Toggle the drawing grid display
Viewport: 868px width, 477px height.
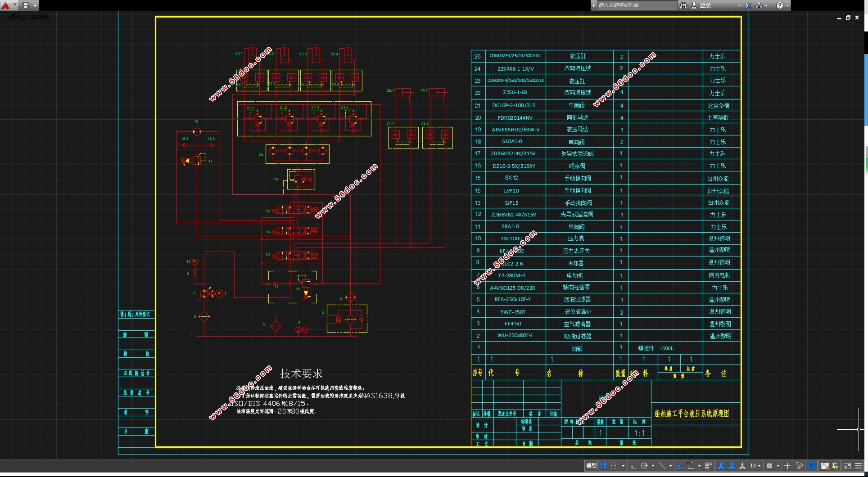604,466
